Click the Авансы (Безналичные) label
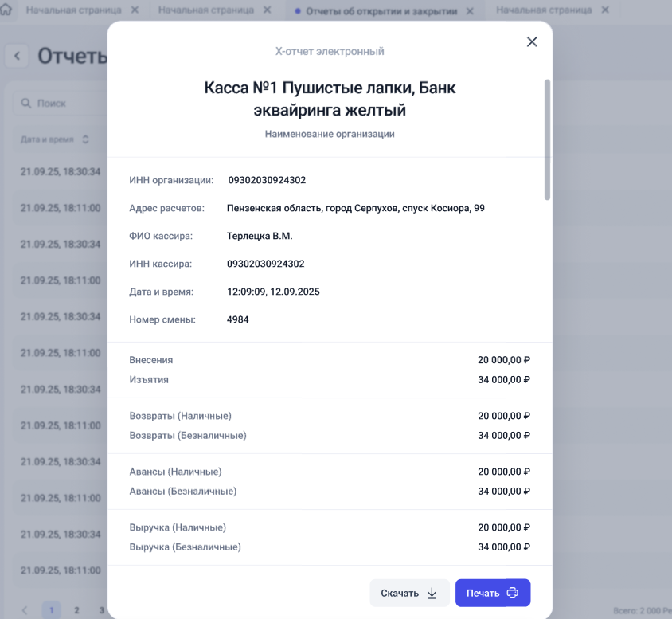The image size is (672, 619). (x=183, y=492)
